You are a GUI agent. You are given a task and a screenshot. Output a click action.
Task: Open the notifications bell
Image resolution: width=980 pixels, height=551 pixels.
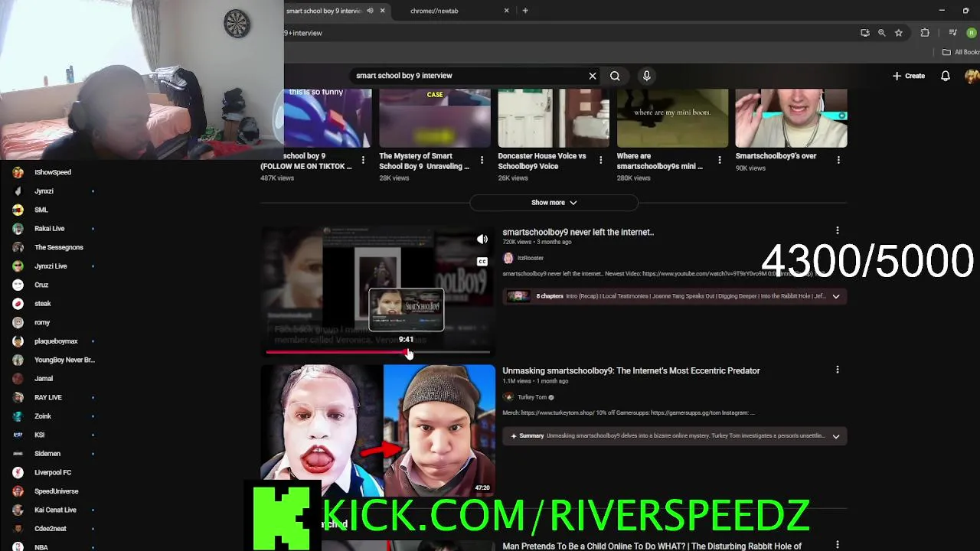coord(946,76)
